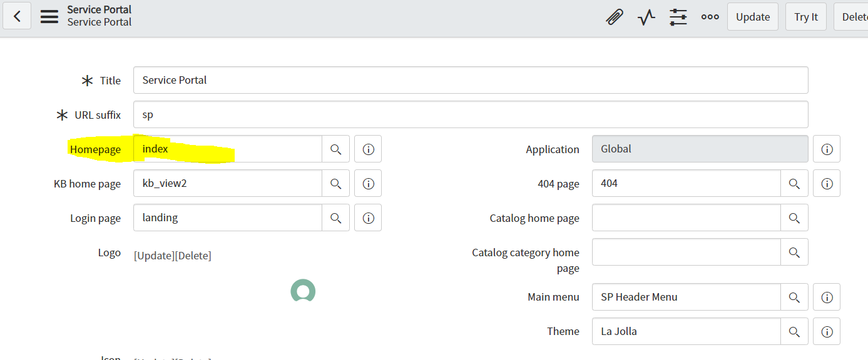Click the Logo Update link

coord(154,256)
